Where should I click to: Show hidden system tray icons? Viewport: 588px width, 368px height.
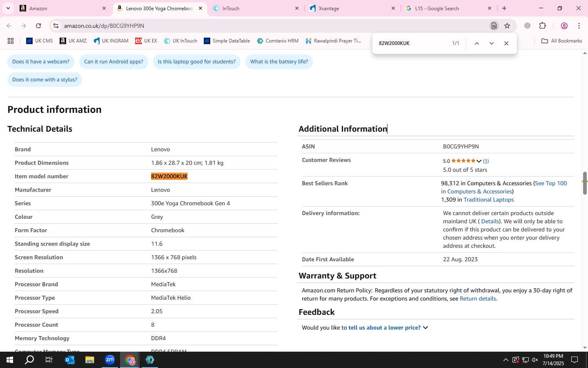coord(506,360)
